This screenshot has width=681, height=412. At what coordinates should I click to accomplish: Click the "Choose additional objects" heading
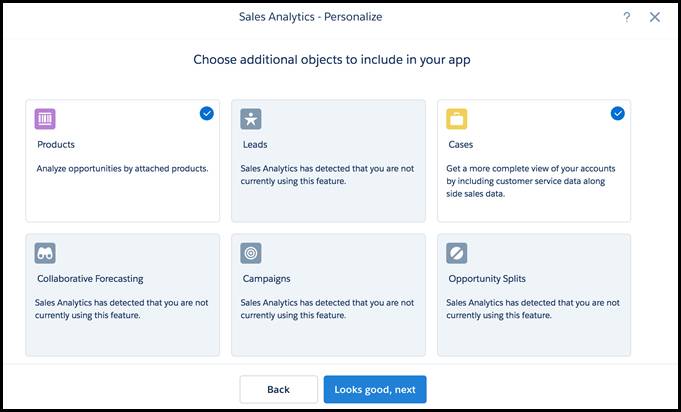point(331,60)
